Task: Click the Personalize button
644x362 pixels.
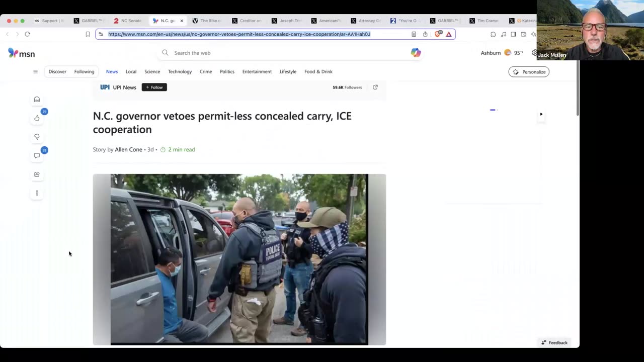Action: click(x=529, y=72)
